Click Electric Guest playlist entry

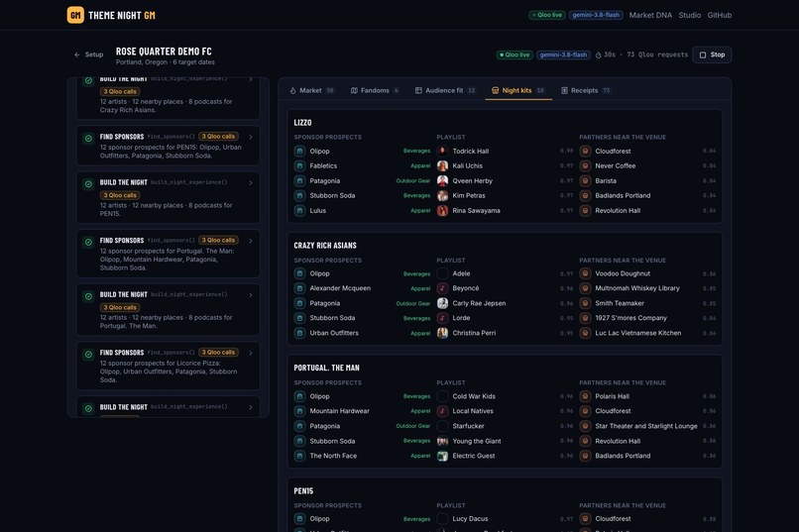tap(505, 456)
